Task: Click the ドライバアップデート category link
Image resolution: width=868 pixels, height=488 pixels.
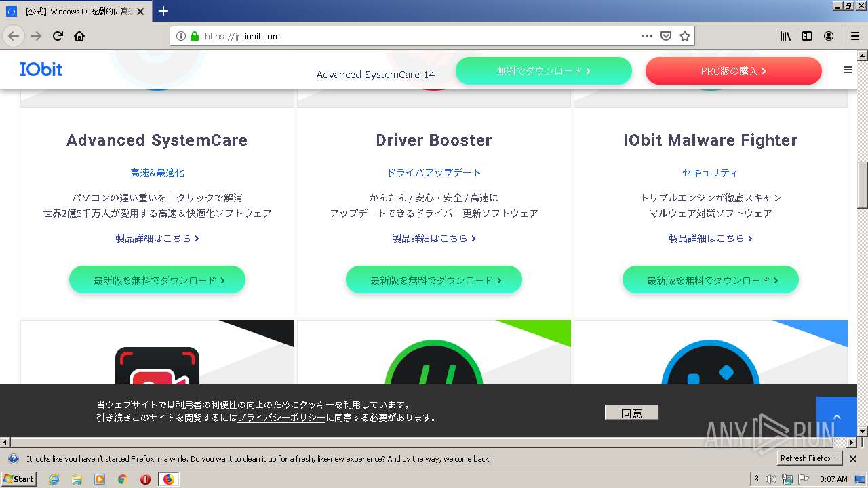Action: 434,173
